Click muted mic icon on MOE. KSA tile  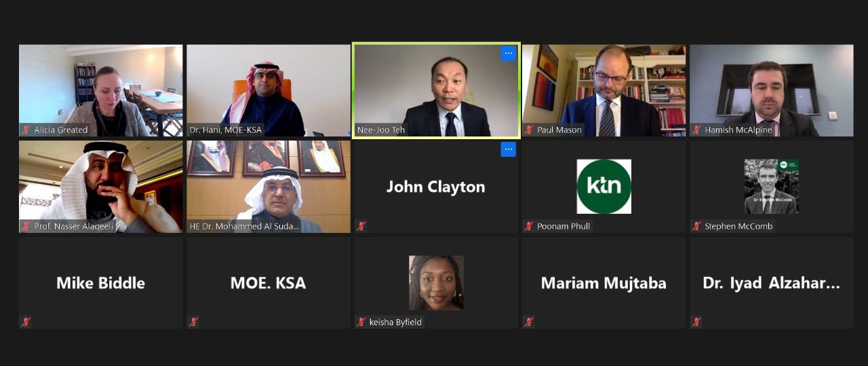pyautogui.click(x=194, y=322)
